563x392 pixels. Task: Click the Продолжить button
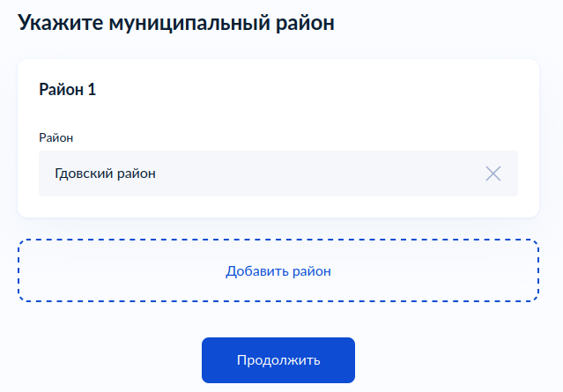pos(278,360)
